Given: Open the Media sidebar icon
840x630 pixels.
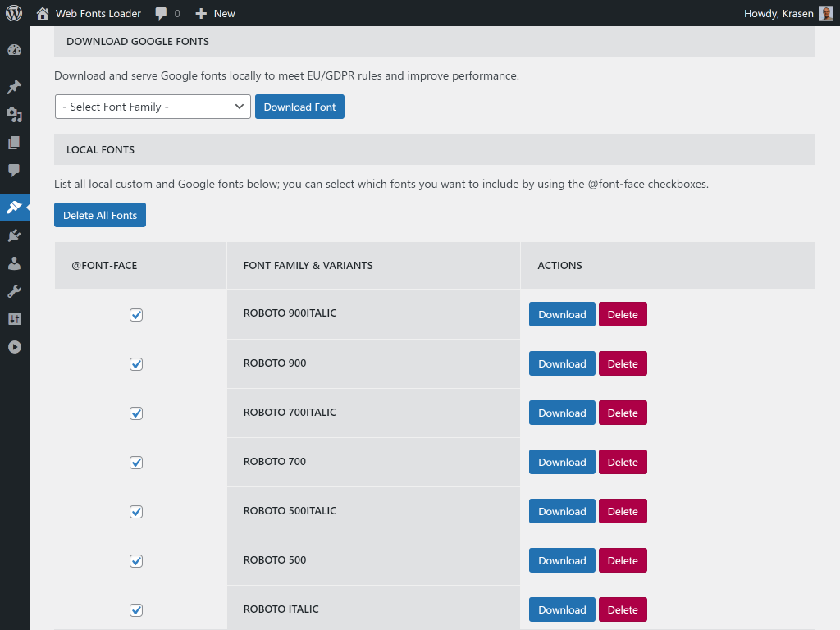Looking at the screenshot, I should tap(15, 115).
